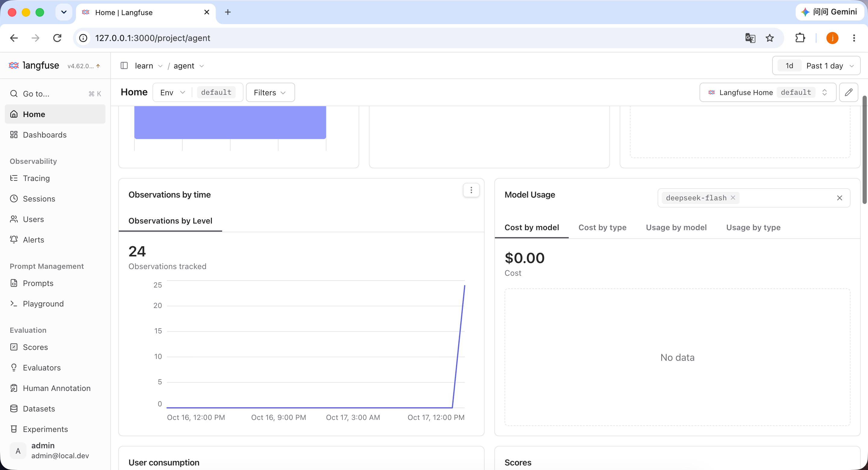Launch the Playground
This screenshot has height=470, width=868.
click(55, 304)
